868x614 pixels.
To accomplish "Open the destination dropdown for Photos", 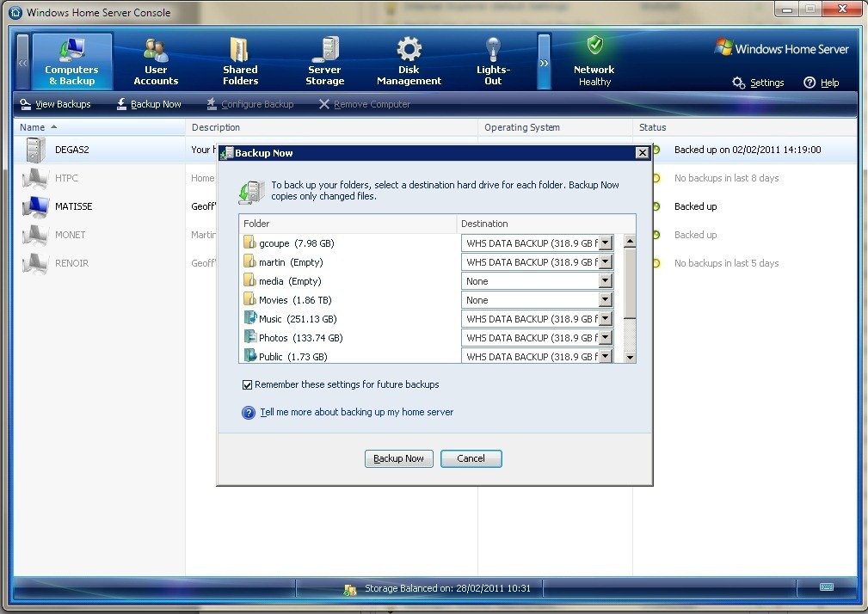I will pyautogui.click(x=606, y=337).
